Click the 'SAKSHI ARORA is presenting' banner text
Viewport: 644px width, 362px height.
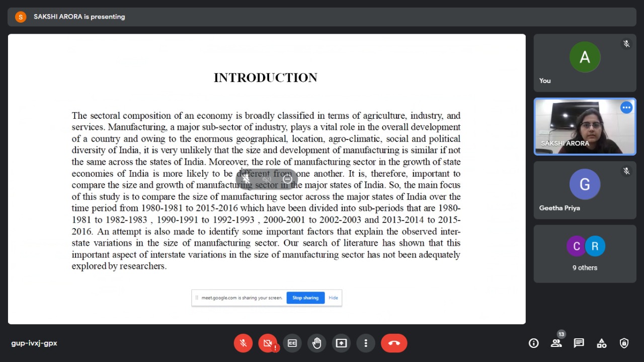coord(79,17)
